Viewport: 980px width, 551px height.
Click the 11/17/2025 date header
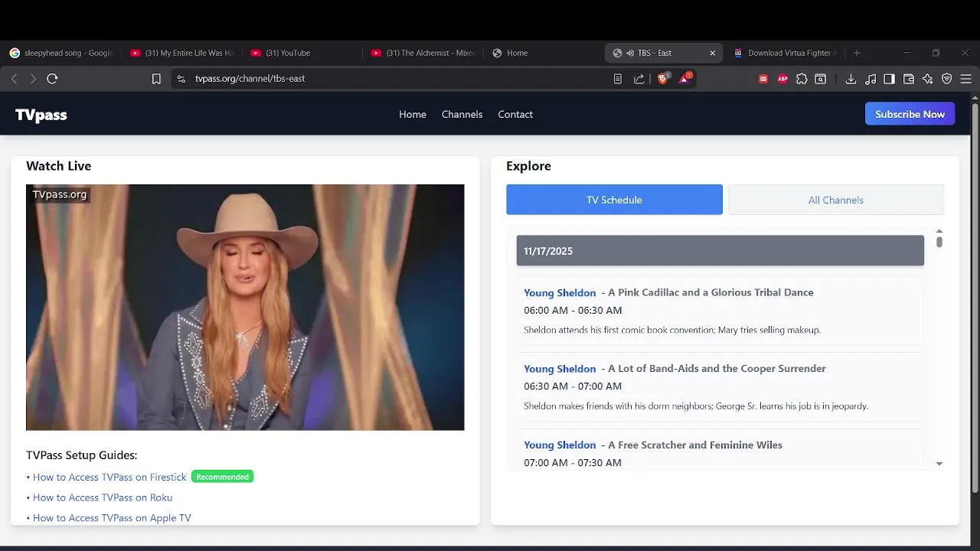tap(720, 251)
